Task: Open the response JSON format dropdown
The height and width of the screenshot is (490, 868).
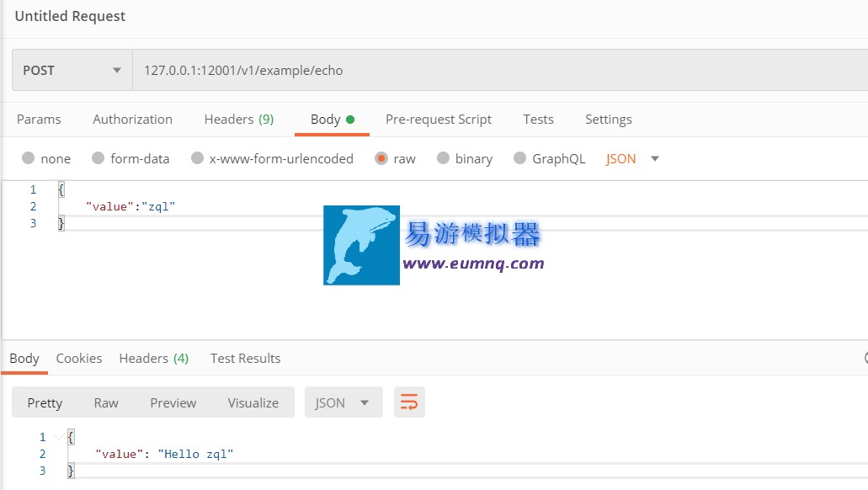Action: tap(343, 402)
